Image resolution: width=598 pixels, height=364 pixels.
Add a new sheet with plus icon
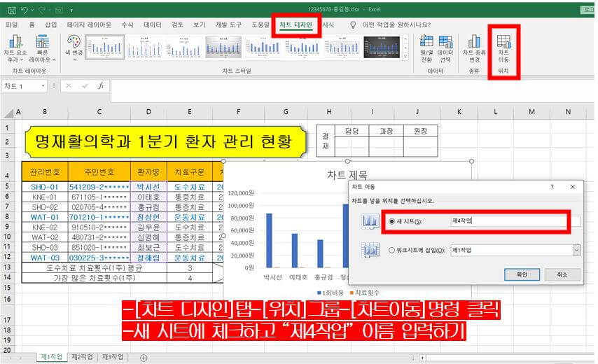click(144, 358)
